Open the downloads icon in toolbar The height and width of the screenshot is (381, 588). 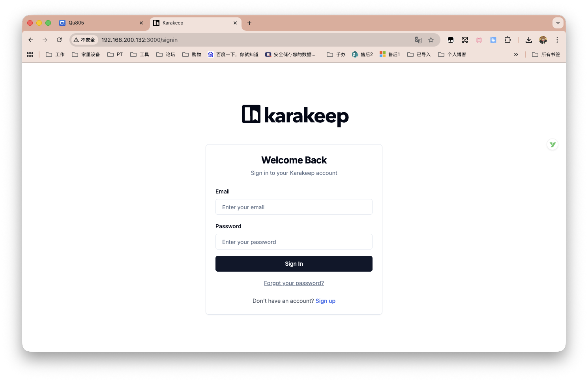click(x=529, y=40)
